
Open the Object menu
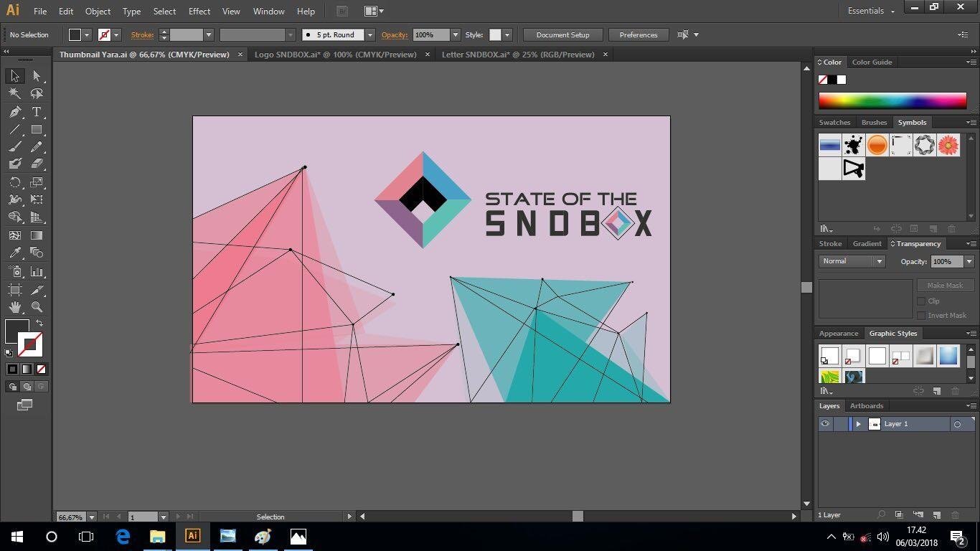pyautogui.click(x=98, y=11)
